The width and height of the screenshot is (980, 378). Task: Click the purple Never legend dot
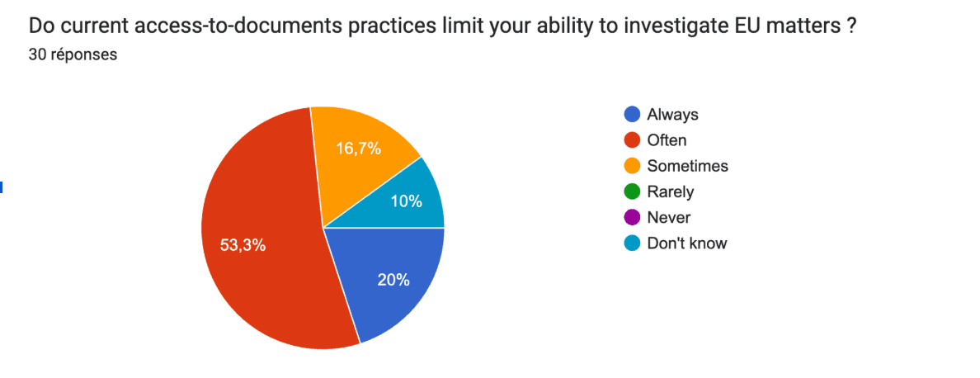[x=633, y=217]
